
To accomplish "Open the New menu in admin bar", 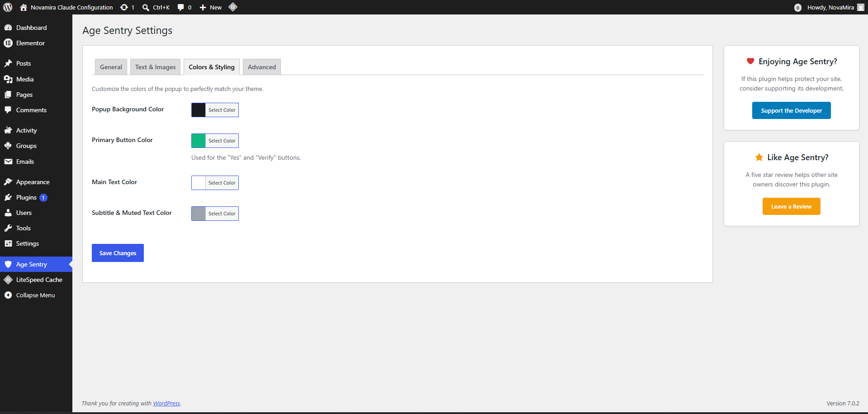I will 211,7.
